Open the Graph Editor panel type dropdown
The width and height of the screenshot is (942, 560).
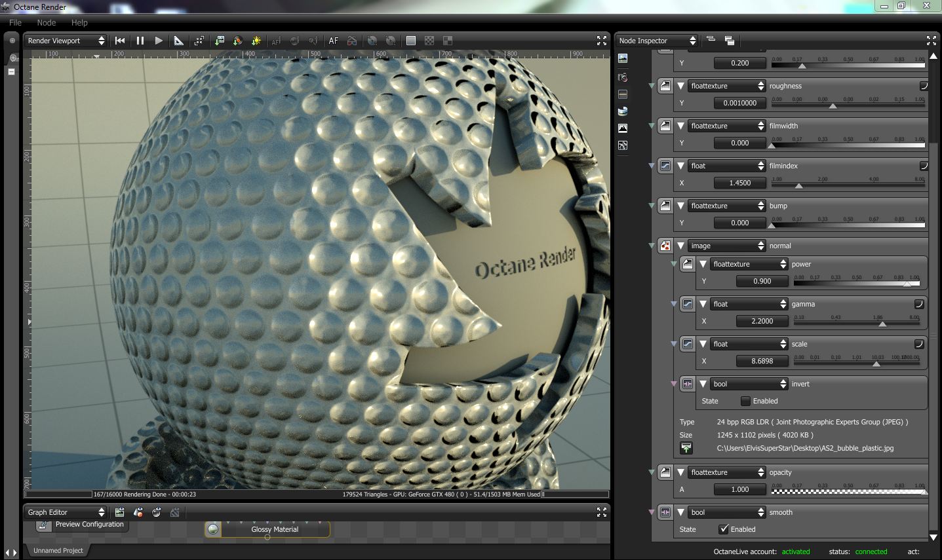66,512
